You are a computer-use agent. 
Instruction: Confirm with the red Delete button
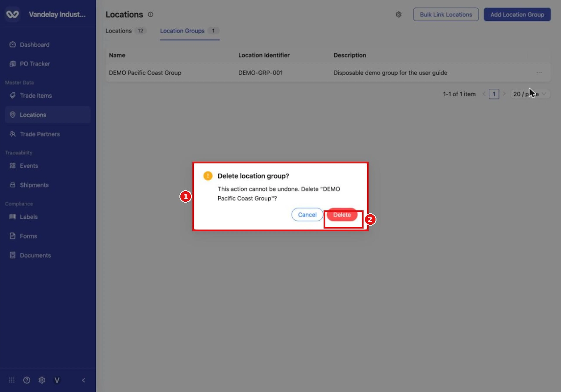342,215
